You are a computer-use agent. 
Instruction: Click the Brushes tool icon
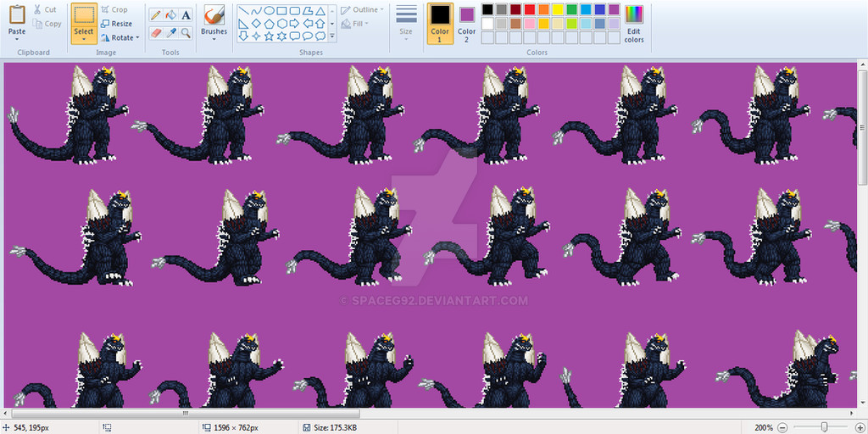click(x=214, y=15)
